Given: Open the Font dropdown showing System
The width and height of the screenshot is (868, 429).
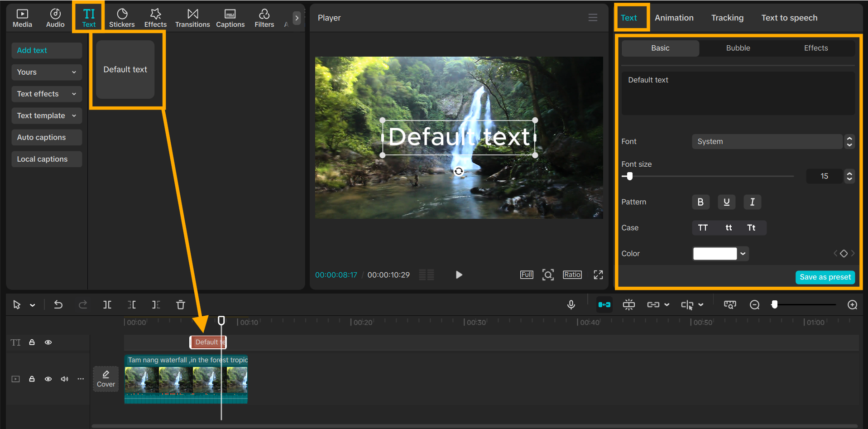Looking at the screenshot, I should coord(767,141).
